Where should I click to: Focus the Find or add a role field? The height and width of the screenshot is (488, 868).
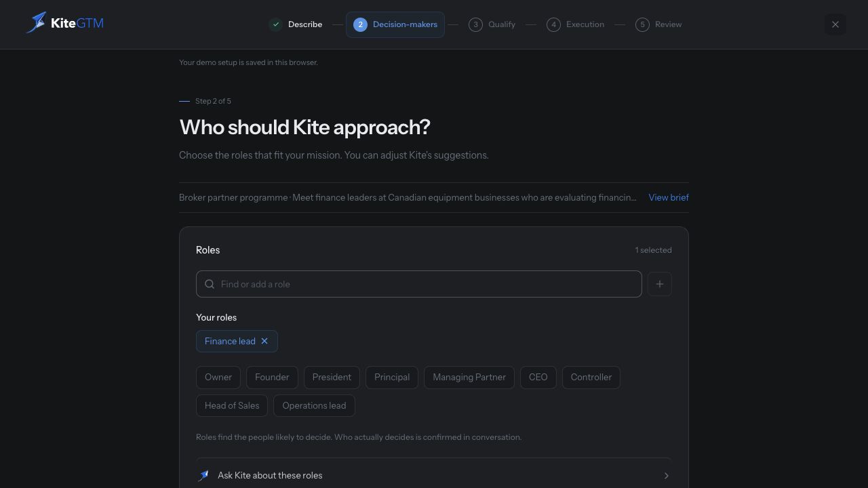pos(419,284)
